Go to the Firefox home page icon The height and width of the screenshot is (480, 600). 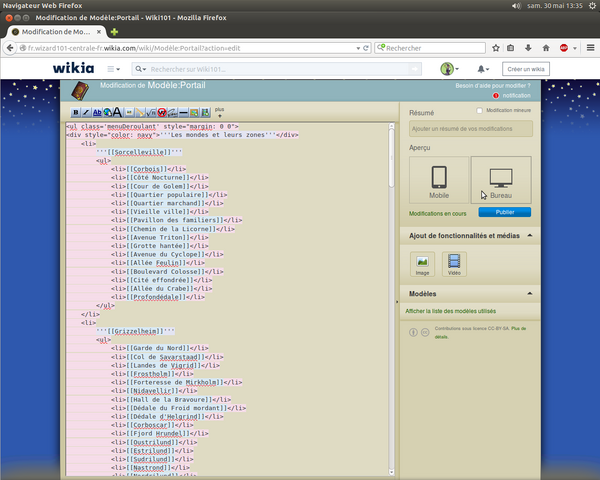tap(546, 48)
